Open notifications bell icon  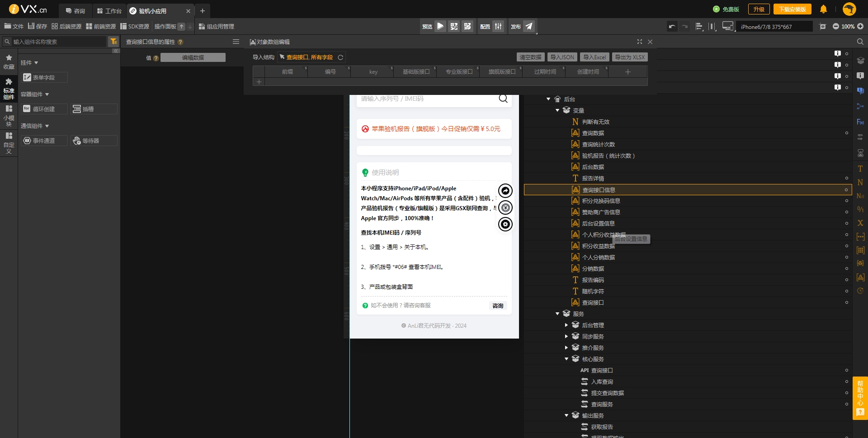[823, 9]
